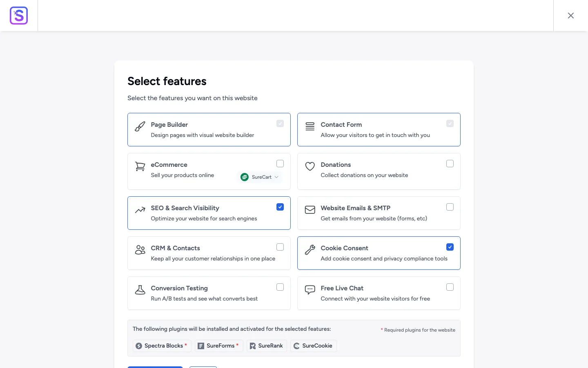This screenshot has width=588, height=368.
Task: Enable the eCommerce checkbox
Action: point(280,164)
